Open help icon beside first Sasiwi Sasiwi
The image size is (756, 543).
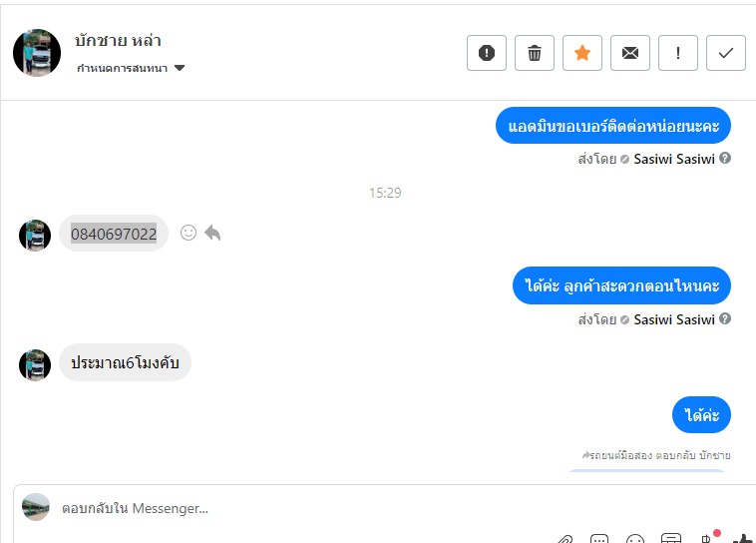tap(725, 158)
